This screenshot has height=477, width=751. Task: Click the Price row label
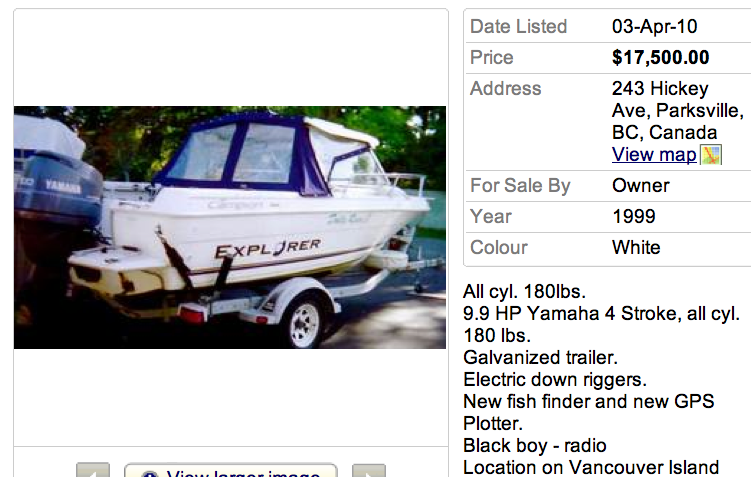point(492,58)
